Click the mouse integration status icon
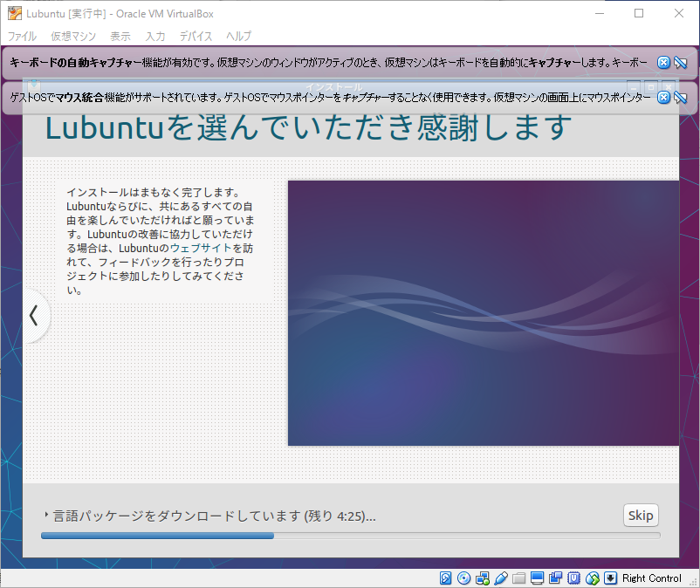Image resolution: width=700 pixels, height=588 pixels. pyautogui.click(x=592, y=578)
